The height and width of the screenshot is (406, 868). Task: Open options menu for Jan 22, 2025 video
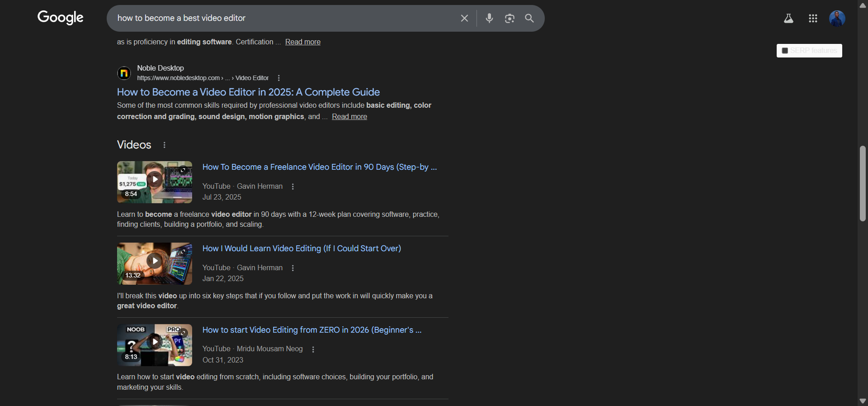(293, 268)
